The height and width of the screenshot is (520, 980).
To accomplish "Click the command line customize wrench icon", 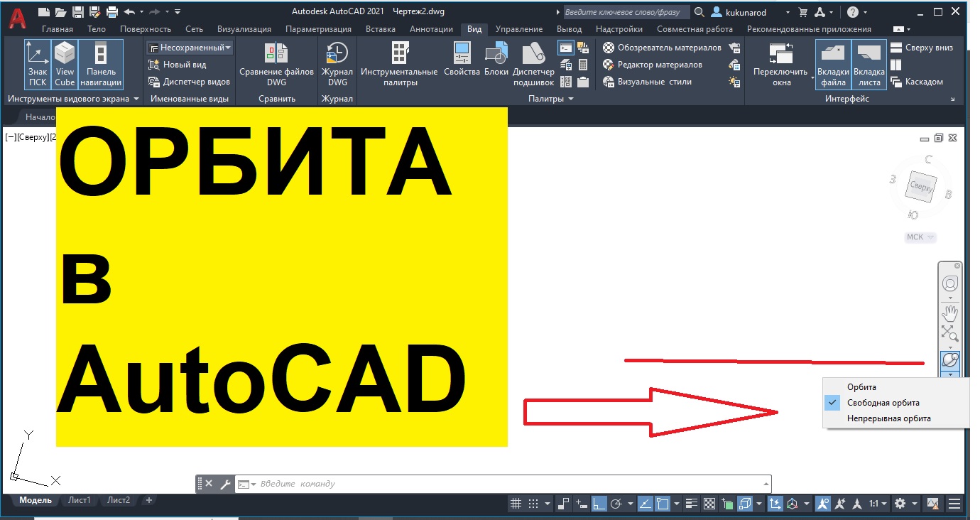I will [225, 484].
